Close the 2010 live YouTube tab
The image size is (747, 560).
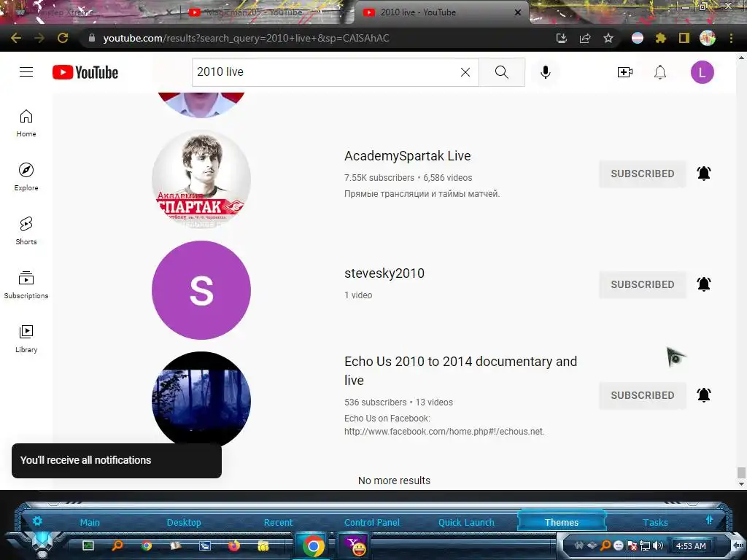[518, 12]
